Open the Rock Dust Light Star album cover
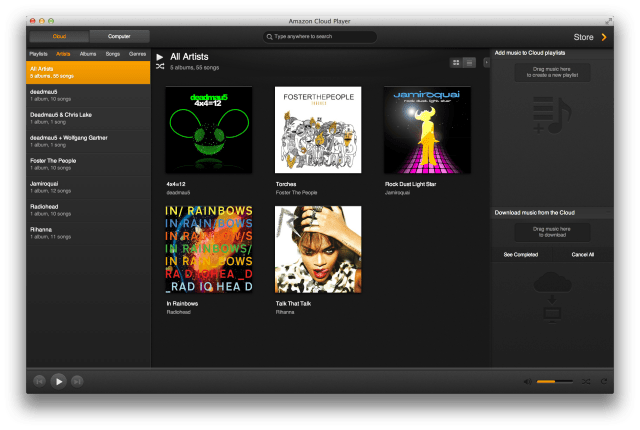 pos(427,130)
